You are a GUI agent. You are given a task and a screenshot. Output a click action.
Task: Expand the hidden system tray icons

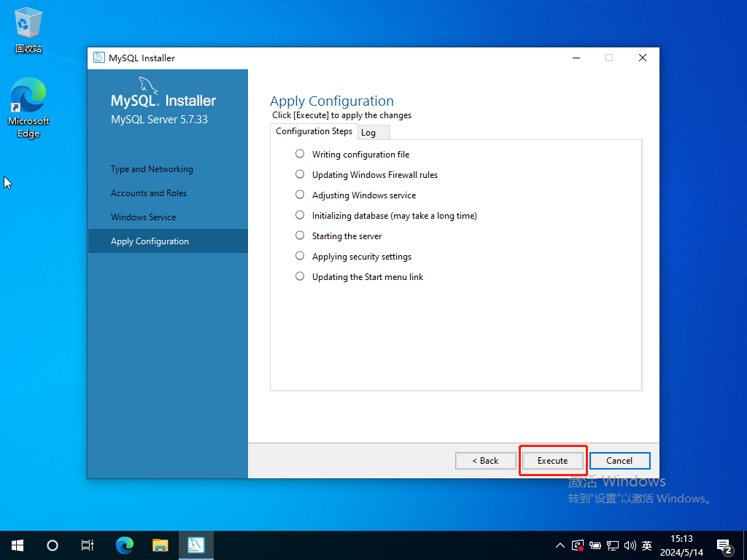tap(560, 545)
